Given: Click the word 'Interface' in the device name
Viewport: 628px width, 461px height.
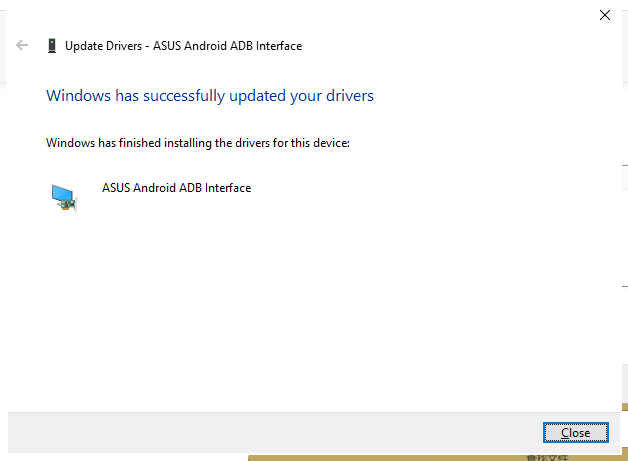Looking at the screenshot, I should coord(228,188).
